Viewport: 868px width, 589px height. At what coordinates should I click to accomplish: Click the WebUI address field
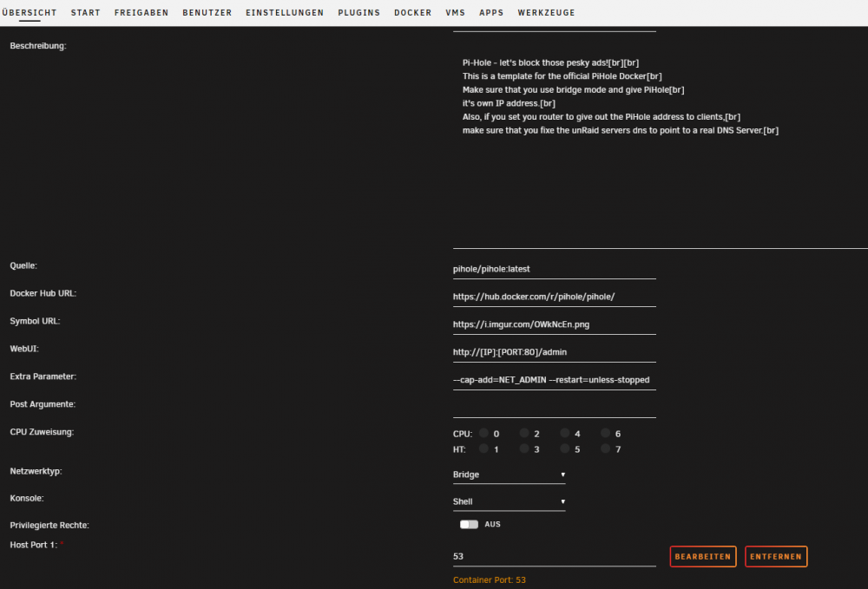[554, 351]
